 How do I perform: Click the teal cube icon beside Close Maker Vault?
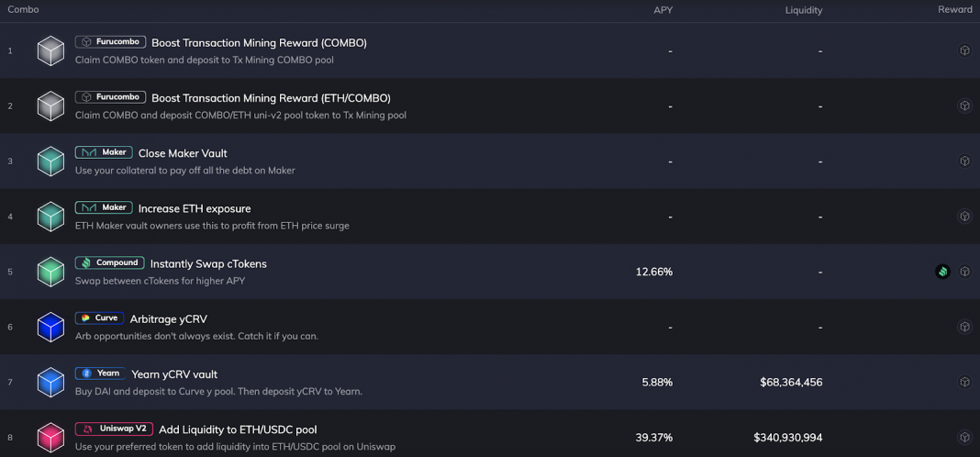pos(50,162)
